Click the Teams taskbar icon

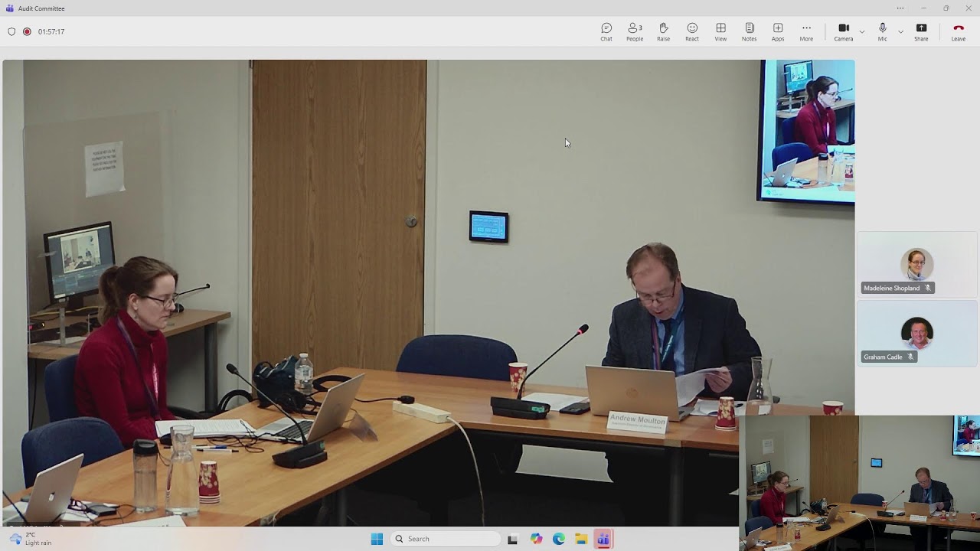pyautogui.click(x=603, y=539)
